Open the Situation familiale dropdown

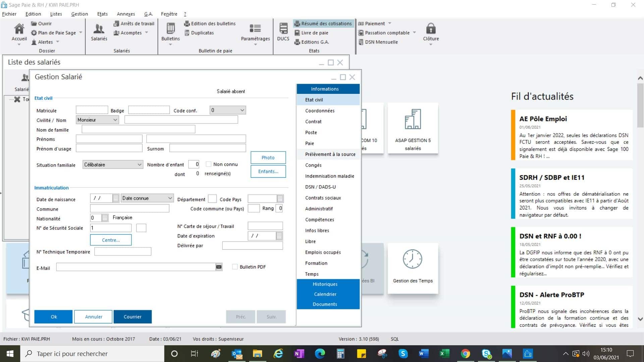click(139, 165)
